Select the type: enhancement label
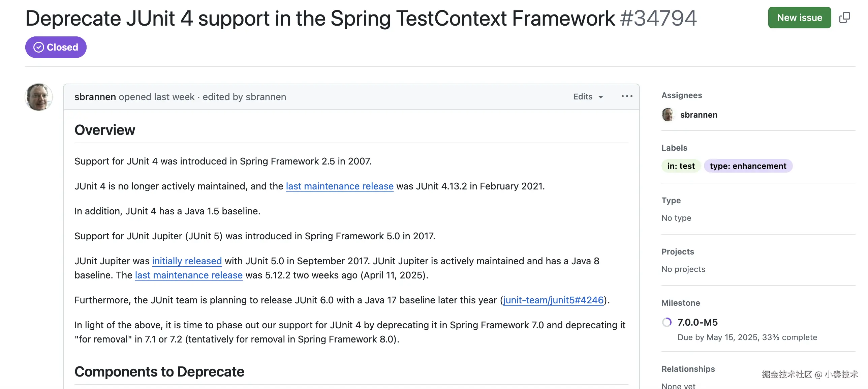The image size is (868, 389). [748, 166]
